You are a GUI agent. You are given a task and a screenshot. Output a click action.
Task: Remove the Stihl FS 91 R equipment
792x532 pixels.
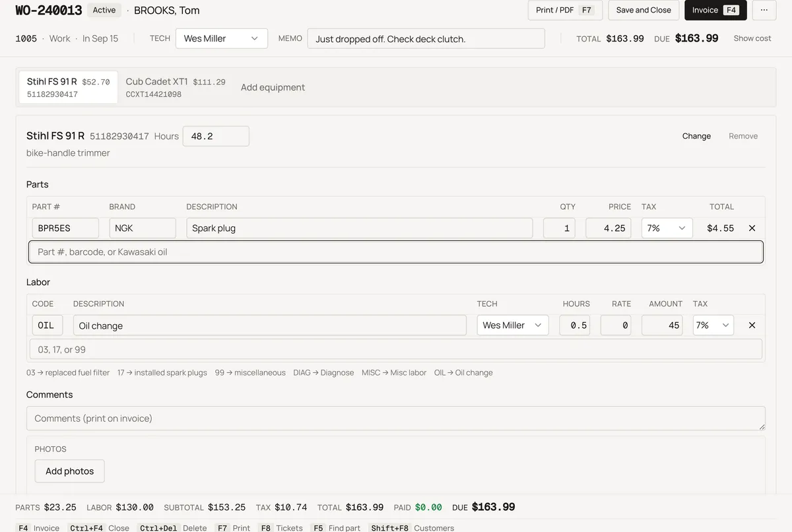[x=743, y=136]
